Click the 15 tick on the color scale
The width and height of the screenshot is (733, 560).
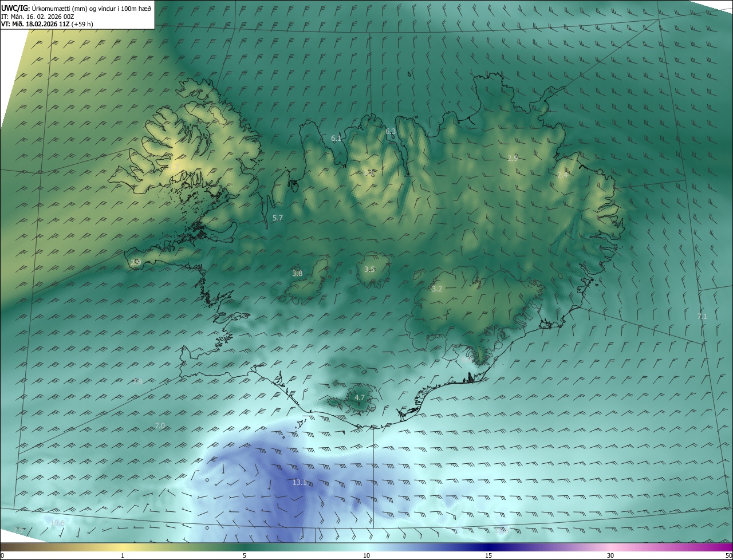(488, 555)
